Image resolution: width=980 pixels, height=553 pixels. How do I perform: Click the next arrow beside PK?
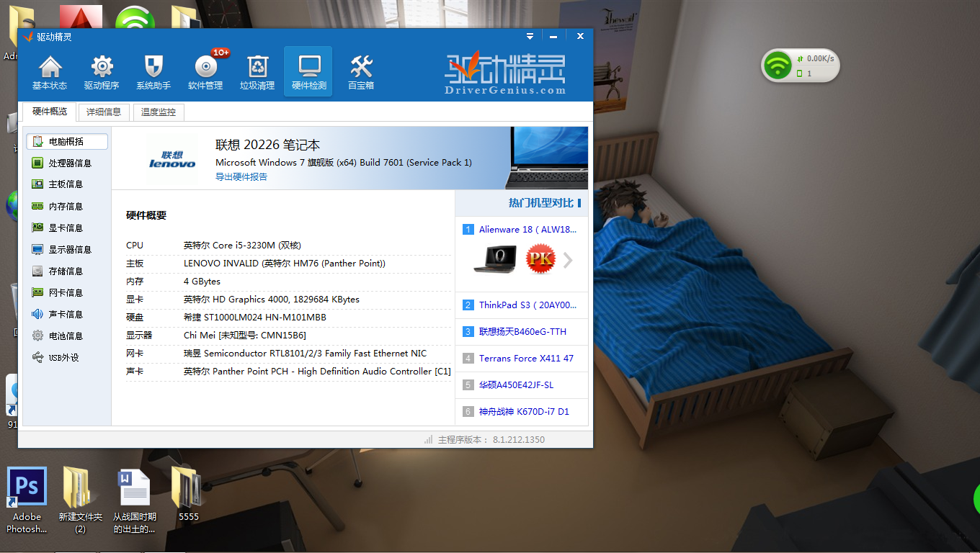pyautogui.click(x=569, y=260)
